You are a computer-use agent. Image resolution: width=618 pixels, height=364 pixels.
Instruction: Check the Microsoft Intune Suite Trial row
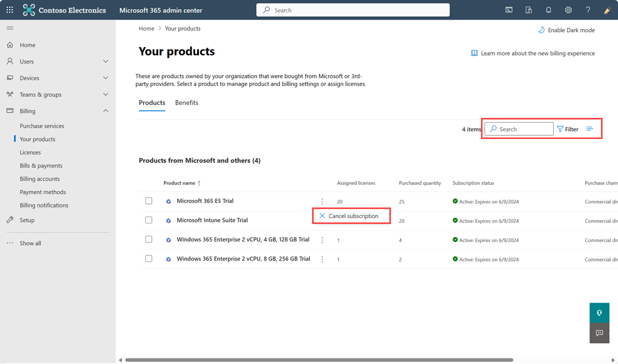click(149, 220)
